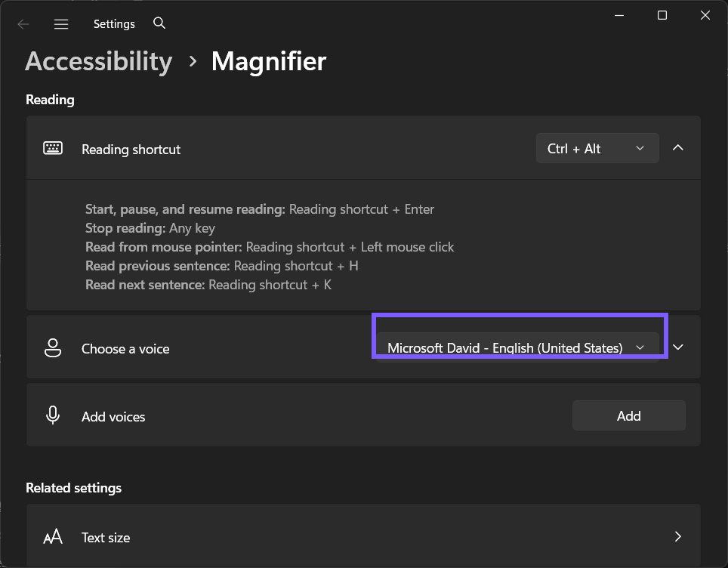The width and height of the screenshot is (728, 568).
Task: Click the Settings search magnifier icon
Action: pyautogui.click(x=159, y=23)
